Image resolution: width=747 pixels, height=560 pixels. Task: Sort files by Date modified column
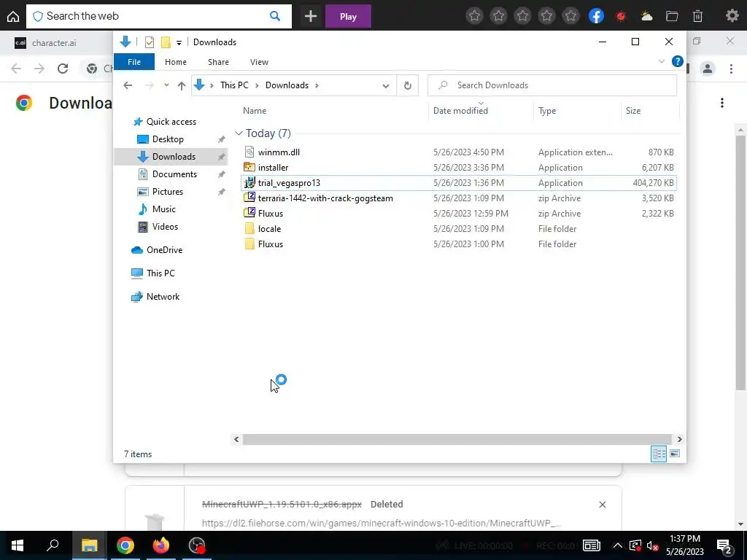coord(460,111)
